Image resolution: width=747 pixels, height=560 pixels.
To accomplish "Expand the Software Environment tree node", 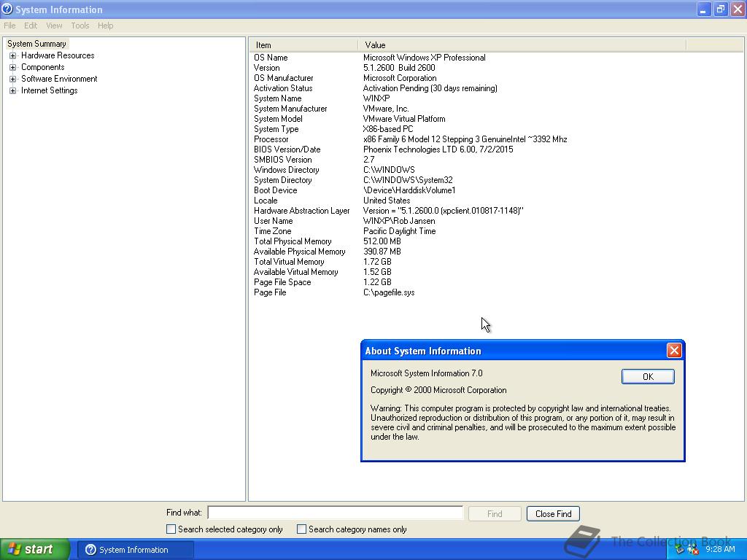I will (13, 79).
